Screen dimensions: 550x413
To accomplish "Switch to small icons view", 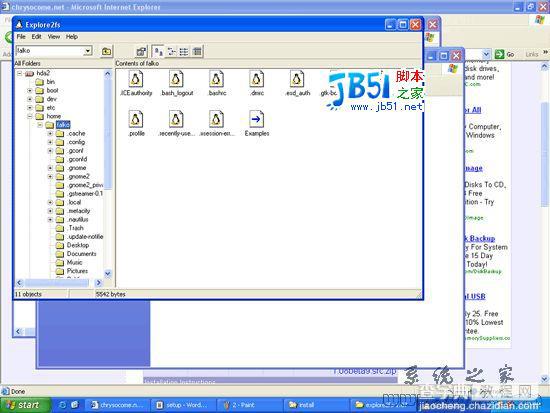I will pyautogui.click(x=172, y=52).
